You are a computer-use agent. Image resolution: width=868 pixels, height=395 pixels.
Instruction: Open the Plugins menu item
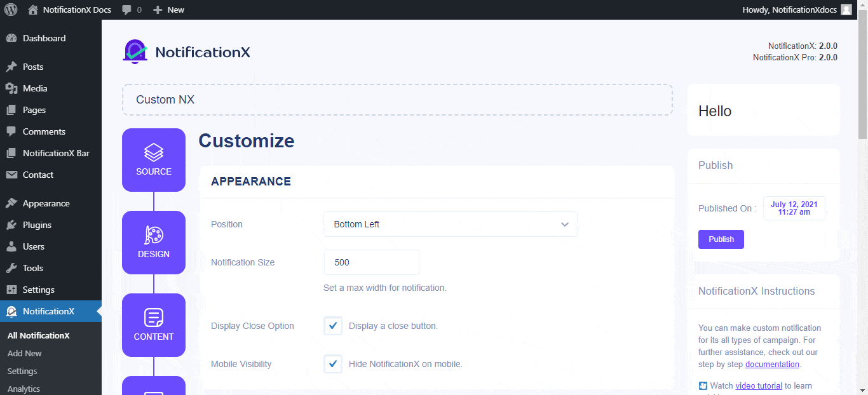point(37,225)
